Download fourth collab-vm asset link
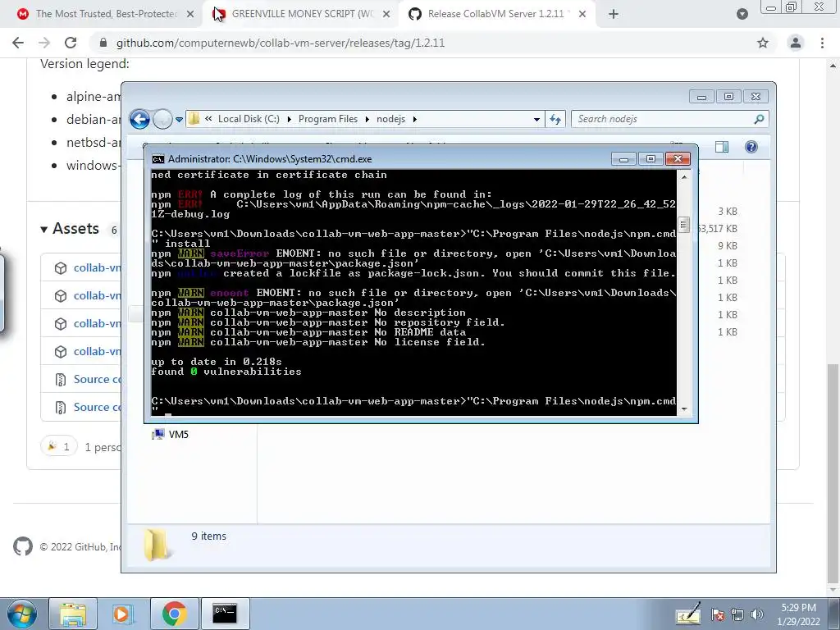Screen dimensions: 840x630 [97, 351]
